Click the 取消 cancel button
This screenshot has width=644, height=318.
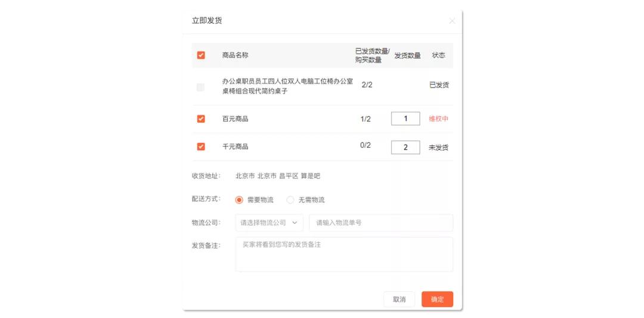pyautogui.click(x=399, y=299)
